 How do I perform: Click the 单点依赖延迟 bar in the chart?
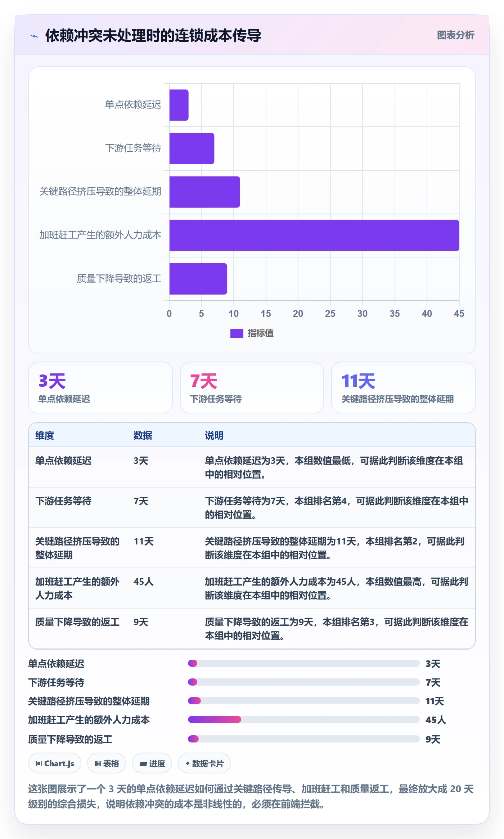179,105
